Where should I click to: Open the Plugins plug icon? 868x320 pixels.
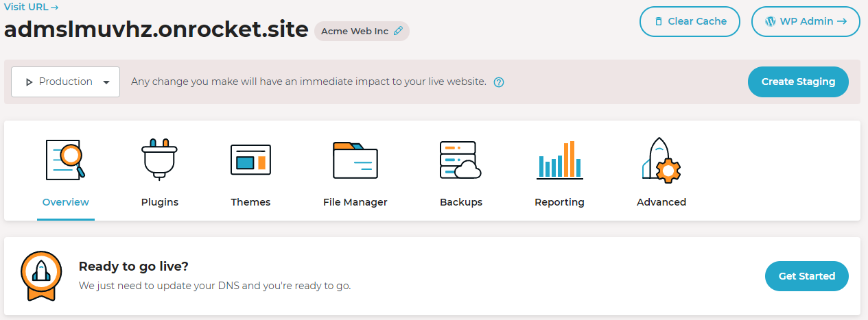coord(159,159)
